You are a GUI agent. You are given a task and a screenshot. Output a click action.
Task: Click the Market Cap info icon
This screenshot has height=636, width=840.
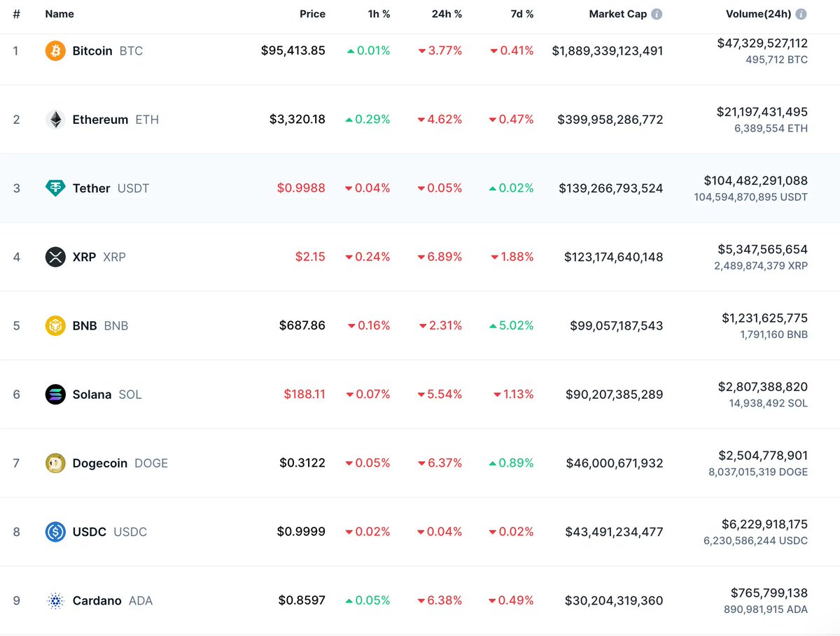(657, 14)
